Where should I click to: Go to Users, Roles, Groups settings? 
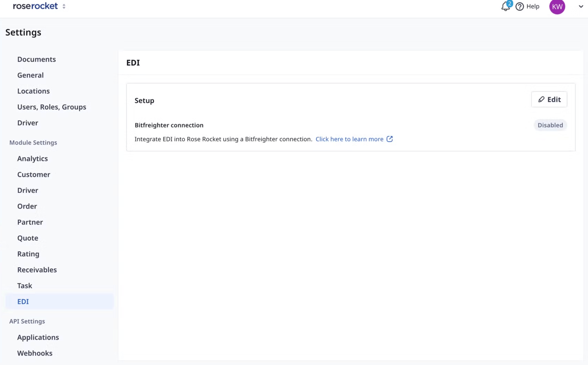pyautogui.click(x=52, y=107)
